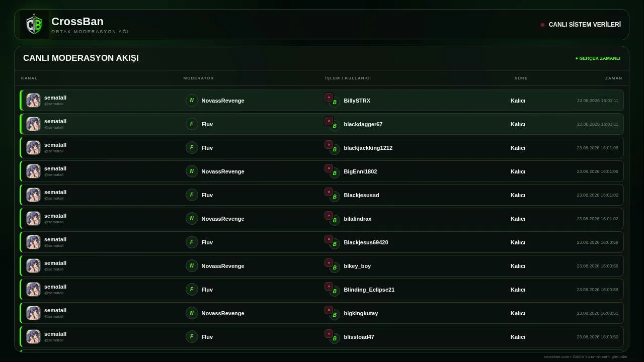Select the MODERATÖR column header

click(x=199, y=78)
